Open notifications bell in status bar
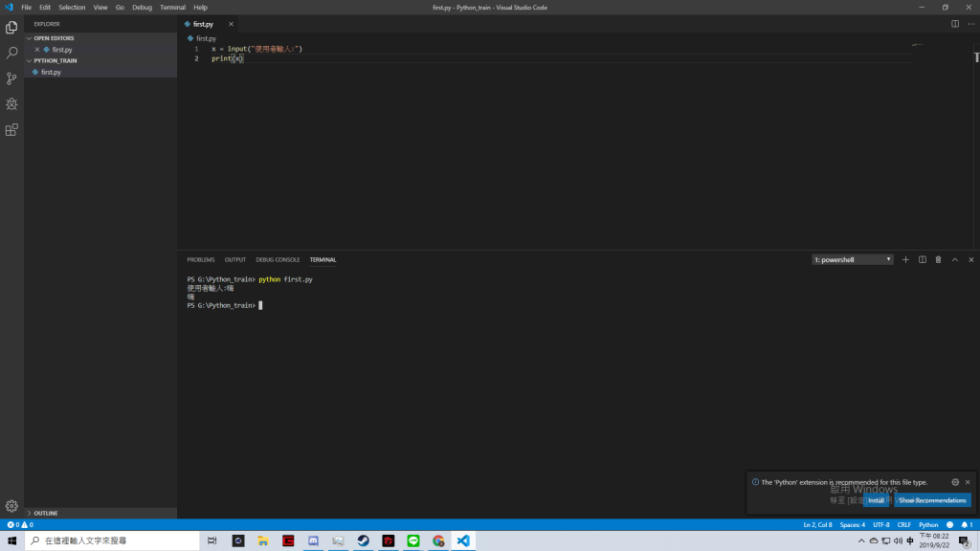The height and width of the screenshot is (551, 980). 967,525
